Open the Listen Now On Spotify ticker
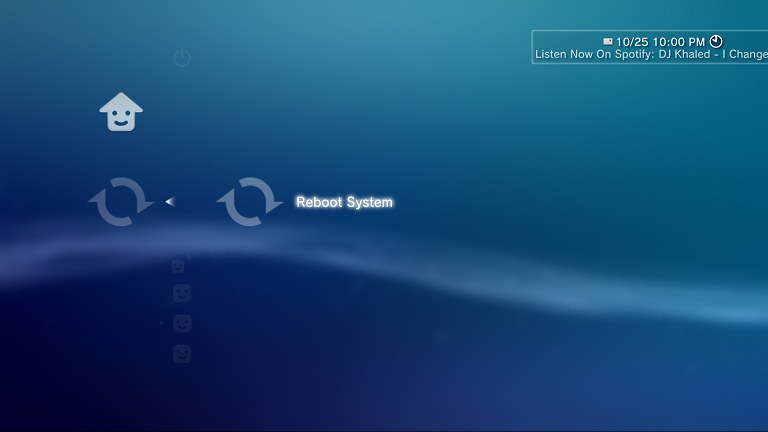This screenshot has height=432, width=768. point(594,55)
